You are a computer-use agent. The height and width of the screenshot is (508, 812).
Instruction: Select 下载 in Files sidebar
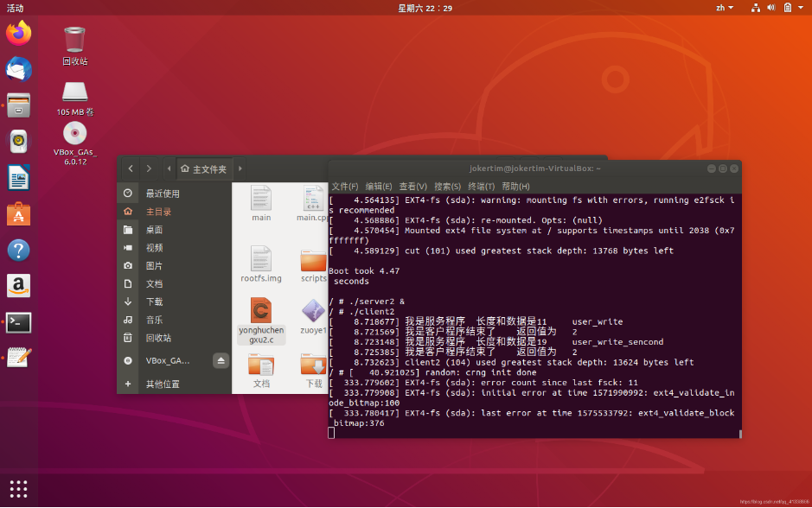click(174, 302)
